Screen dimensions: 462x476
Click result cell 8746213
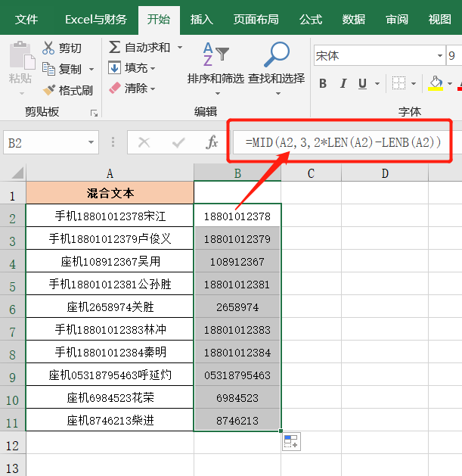237,420
